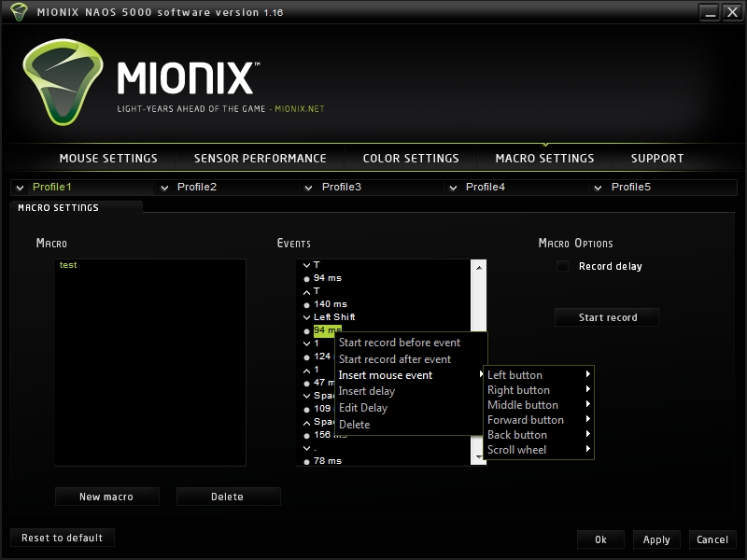This screenshot has height=560, width=747.
Task: Click the arrow beside Left button
Action: point(588,374)
